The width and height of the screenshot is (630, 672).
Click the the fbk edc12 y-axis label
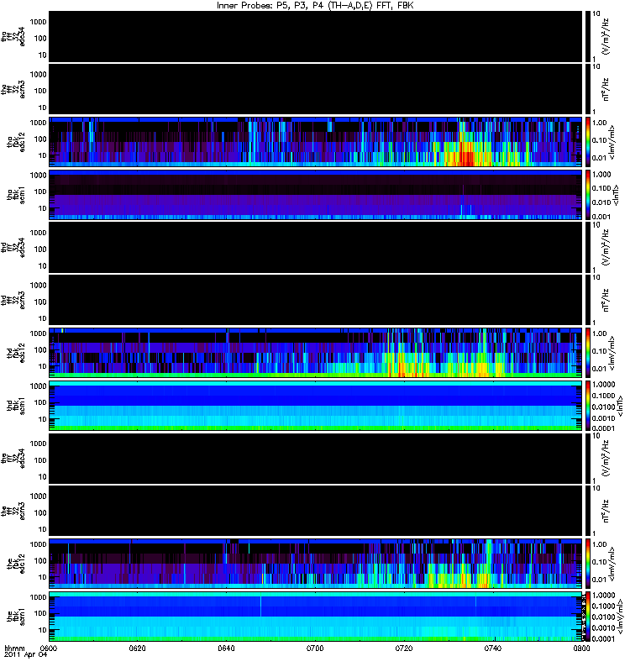[x=16, y=564]
